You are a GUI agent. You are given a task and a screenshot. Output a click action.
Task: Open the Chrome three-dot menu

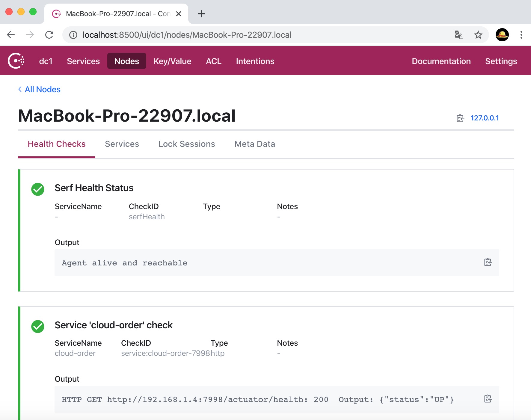pos(521,35)
